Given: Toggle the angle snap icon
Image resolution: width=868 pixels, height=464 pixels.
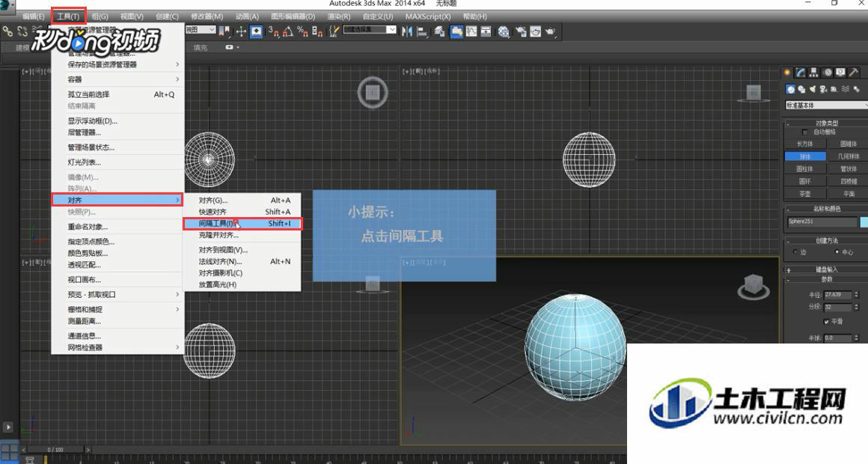Looking at the screenshot, I should click(x=288, y=31).
